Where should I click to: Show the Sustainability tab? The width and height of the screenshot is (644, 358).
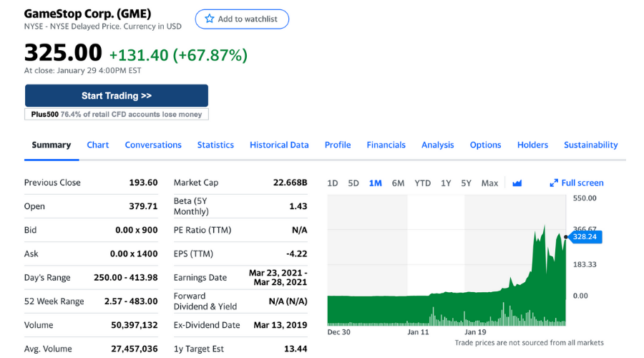coord(590,145)
